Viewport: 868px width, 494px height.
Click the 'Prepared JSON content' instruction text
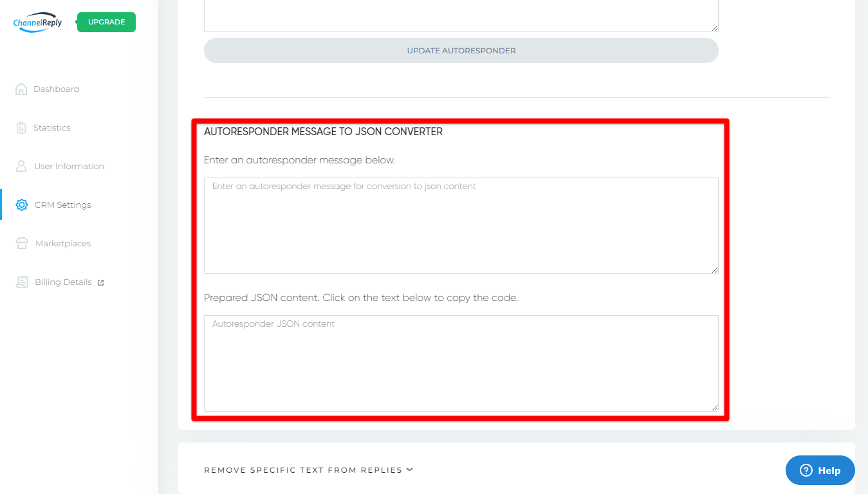coord(361,298)
